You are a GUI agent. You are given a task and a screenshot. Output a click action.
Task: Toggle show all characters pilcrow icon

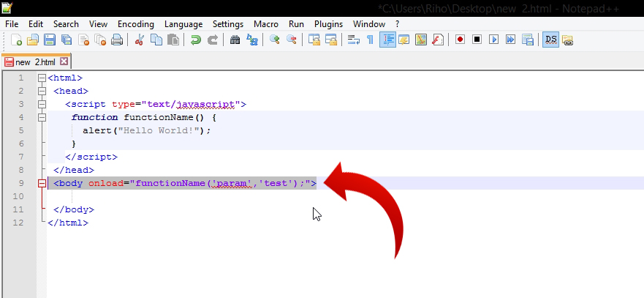(370, 40)
